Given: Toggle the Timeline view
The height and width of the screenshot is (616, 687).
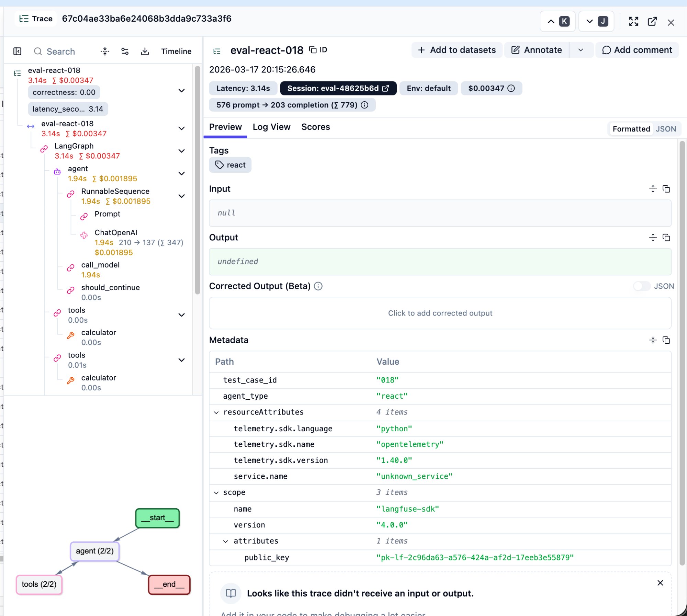Looking at the screenshot, I should [176, 51].
